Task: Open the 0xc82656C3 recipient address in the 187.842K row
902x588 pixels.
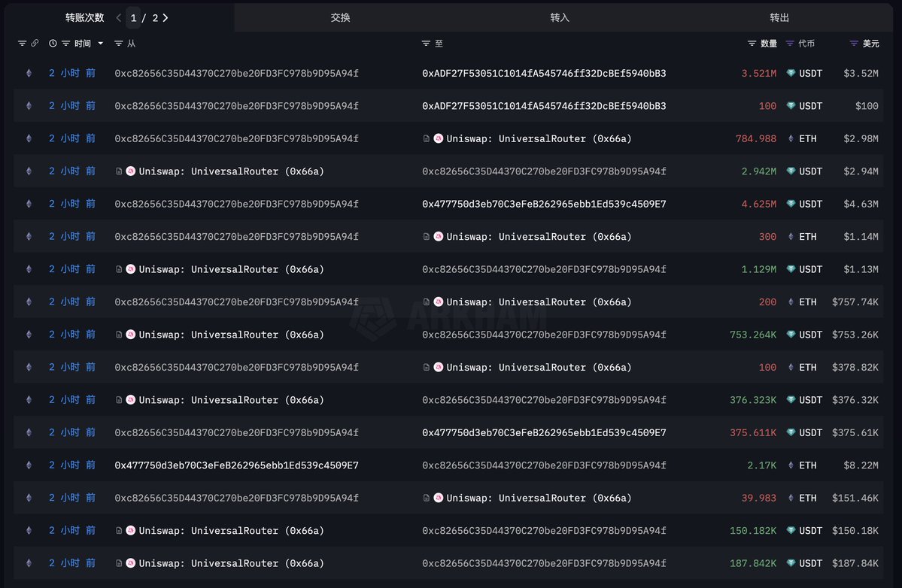Action: tap(544, 563)
